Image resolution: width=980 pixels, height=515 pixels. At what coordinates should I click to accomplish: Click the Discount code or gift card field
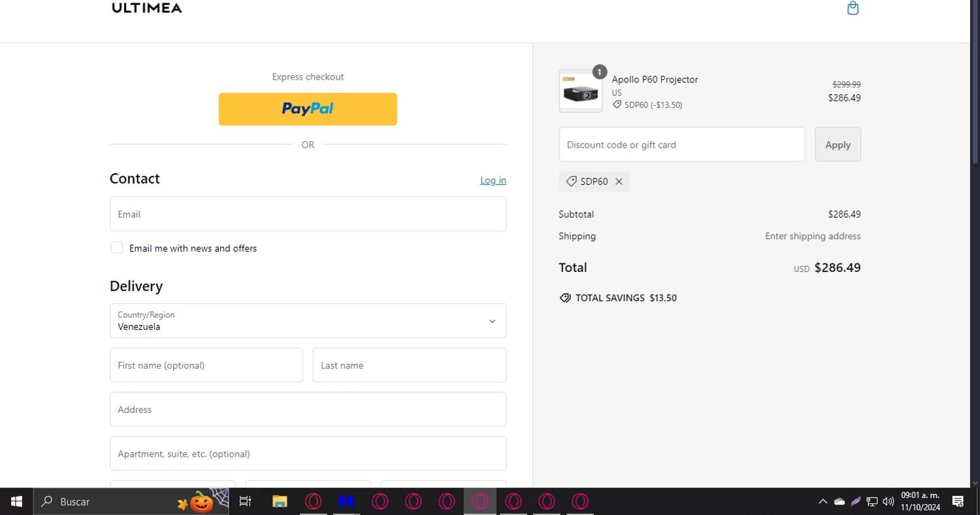point(682,144)
